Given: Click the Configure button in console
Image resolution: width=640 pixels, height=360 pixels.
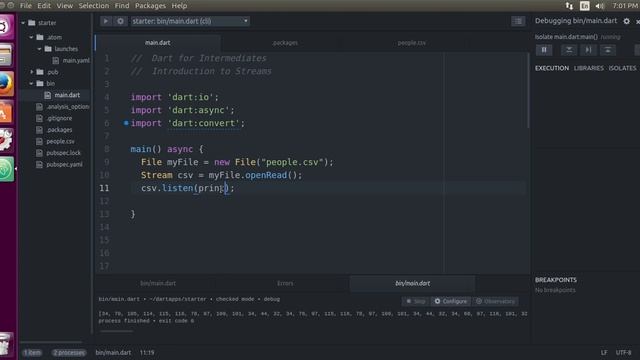Looking at the screenshot, I should [451, 301].
